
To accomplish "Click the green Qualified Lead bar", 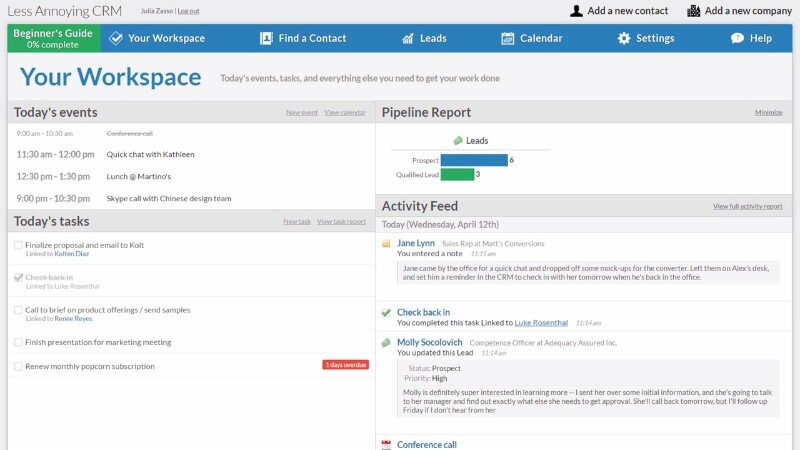I will pos(457,175).
